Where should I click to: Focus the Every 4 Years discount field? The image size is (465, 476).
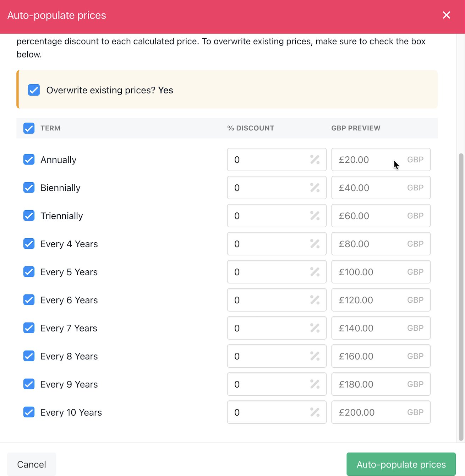point(277,244)
